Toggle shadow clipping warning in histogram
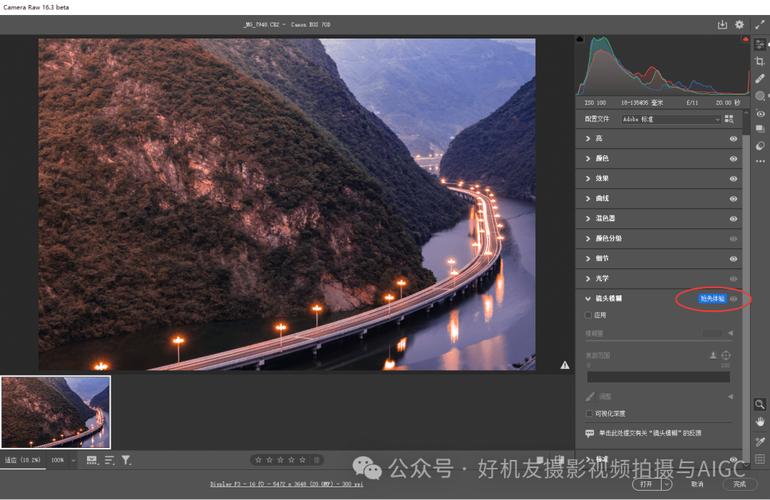The image size is (770, 500). [x=580, y=39]
